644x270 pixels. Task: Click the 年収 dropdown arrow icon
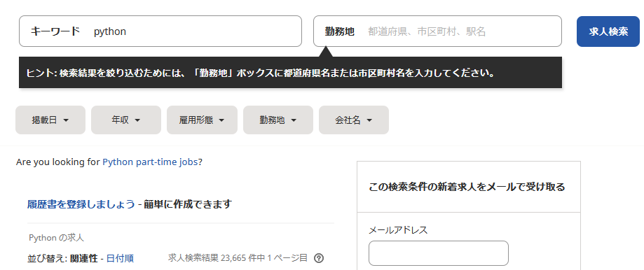pos(137,120)
